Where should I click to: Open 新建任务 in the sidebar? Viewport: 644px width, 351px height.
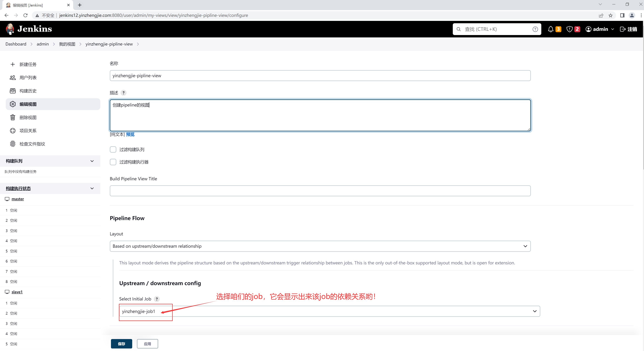[x=28, y=65]
